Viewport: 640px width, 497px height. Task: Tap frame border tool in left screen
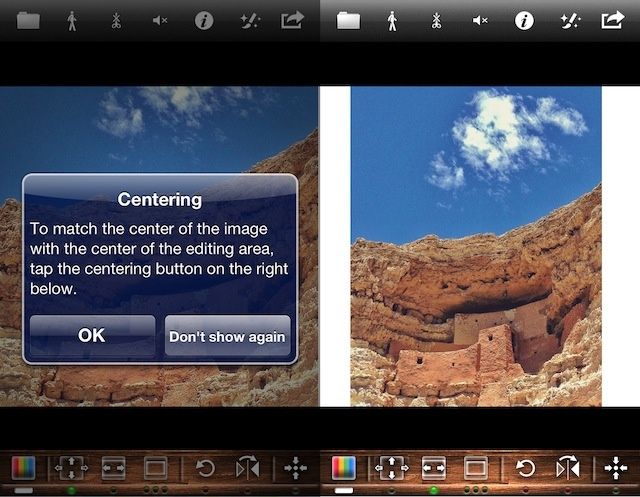coord(156,468)
